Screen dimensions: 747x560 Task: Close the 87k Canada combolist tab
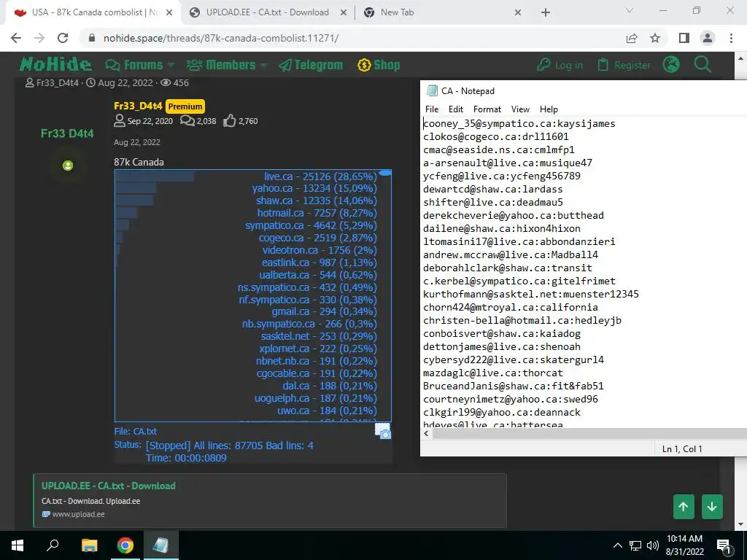[x=169, y=13]
